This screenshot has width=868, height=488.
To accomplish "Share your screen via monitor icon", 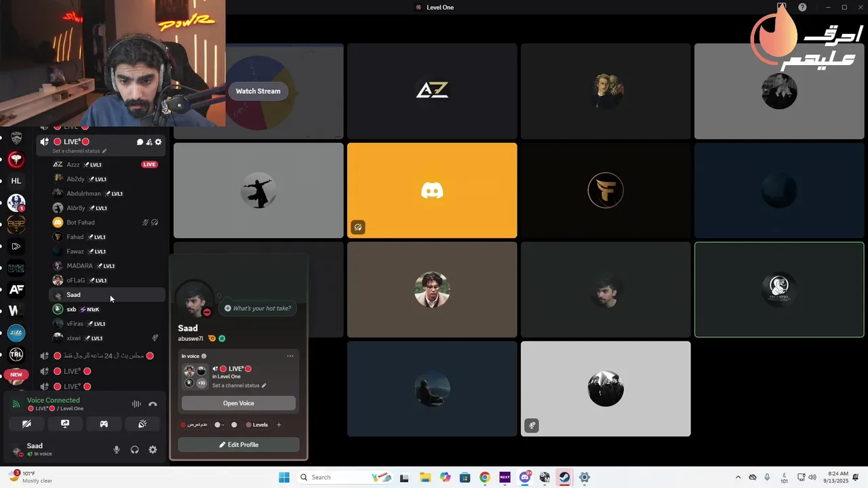I will coord(65,424).
